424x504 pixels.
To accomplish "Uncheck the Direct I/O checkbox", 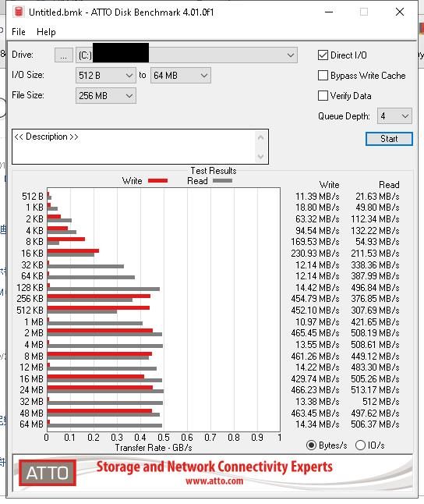I will coord(323,55).
